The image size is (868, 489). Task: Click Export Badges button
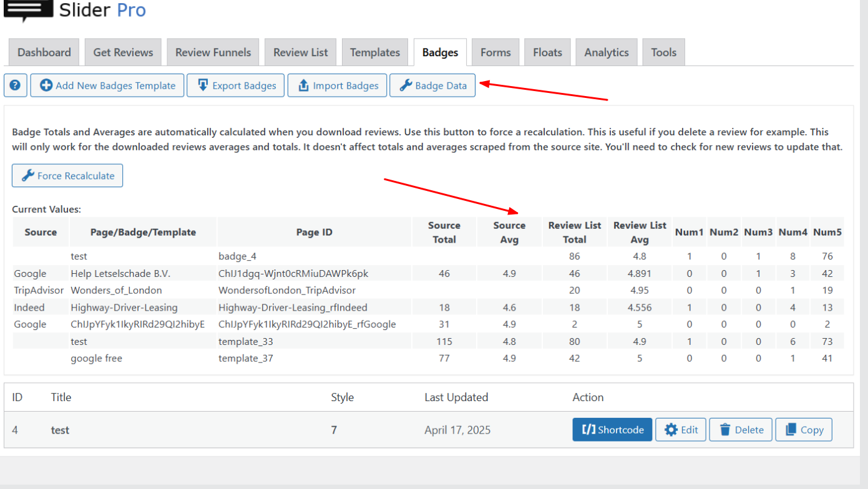pyautogui.click(x=236, y=85)
